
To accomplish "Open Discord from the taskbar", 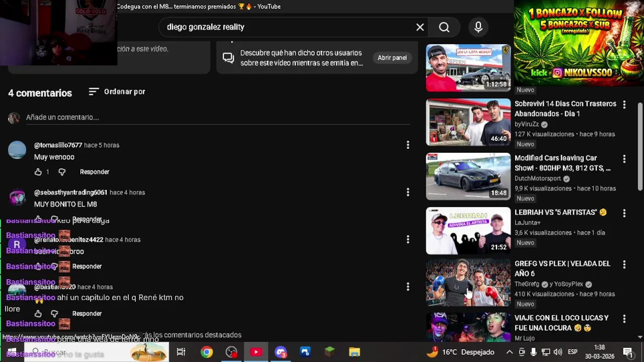I will [281, 352].
